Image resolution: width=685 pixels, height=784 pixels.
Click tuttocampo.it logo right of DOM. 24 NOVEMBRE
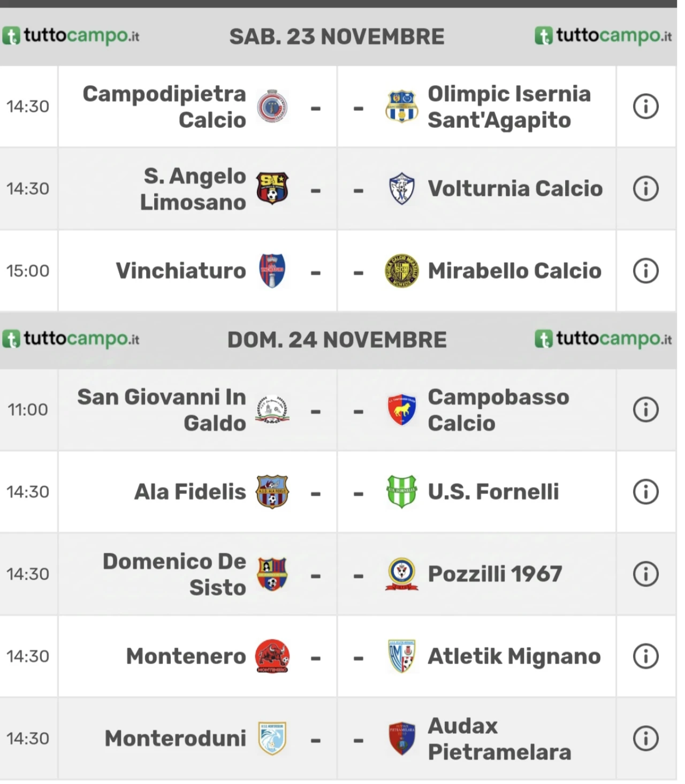click(x=603, y=339)
